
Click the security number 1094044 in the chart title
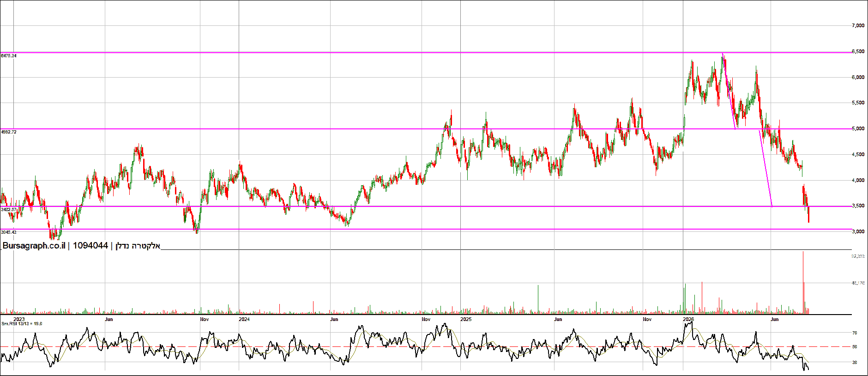point(90,246)
